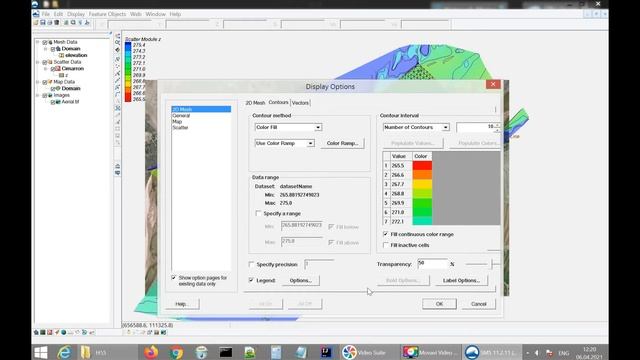Image resolution: width=640 pixels, height=360 pixels.
Task: Click the Cimarron scatter set icon
Action: (58, 69)
